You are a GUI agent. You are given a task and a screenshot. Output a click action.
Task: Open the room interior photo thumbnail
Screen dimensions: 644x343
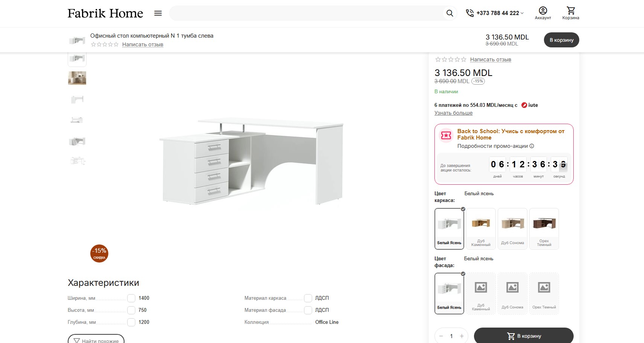pos(77,78)
